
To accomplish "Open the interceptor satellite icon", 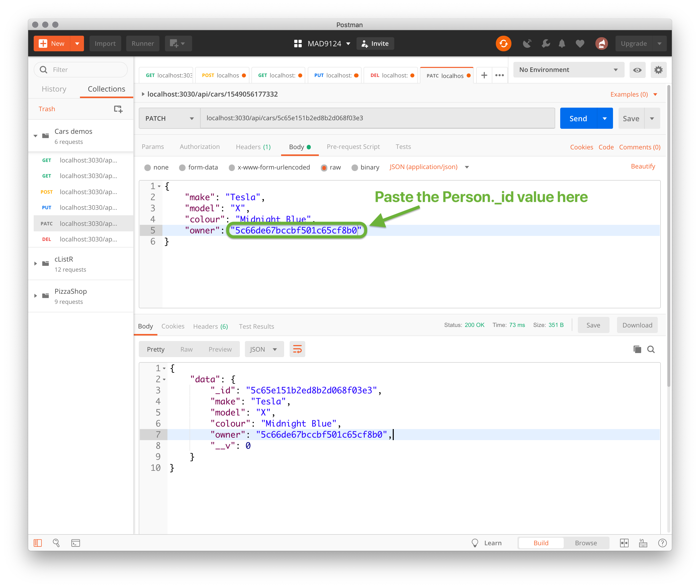I will (527, 44).
